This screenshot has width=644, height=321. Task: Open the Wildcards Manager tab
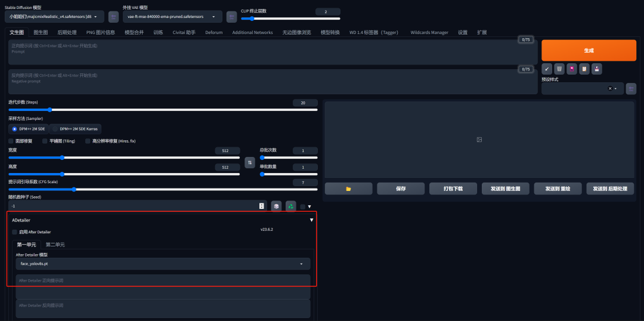click(429, 32)
